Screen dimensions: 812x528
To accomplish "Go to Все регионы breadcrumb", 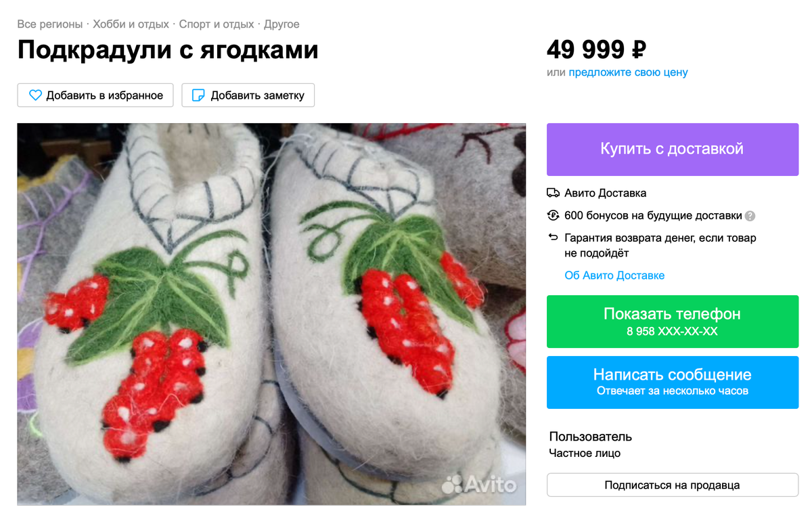I will pyautogui.click(x=50, y=24).
